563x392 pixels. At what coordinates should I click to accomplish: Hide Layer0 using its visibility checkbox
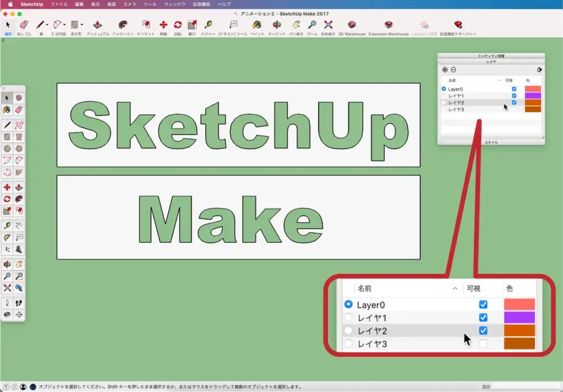pyautogui.click(x=514, y=89)
